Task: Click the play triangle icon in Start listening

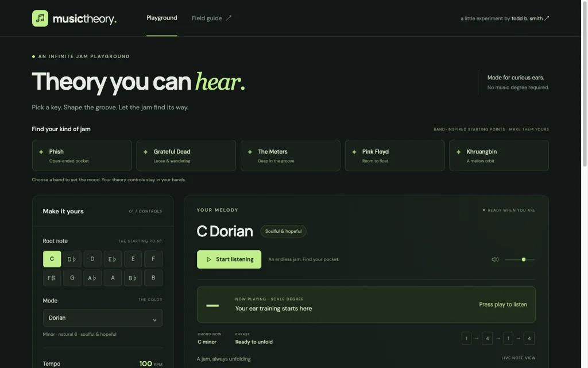Action: tap(208, 259)
